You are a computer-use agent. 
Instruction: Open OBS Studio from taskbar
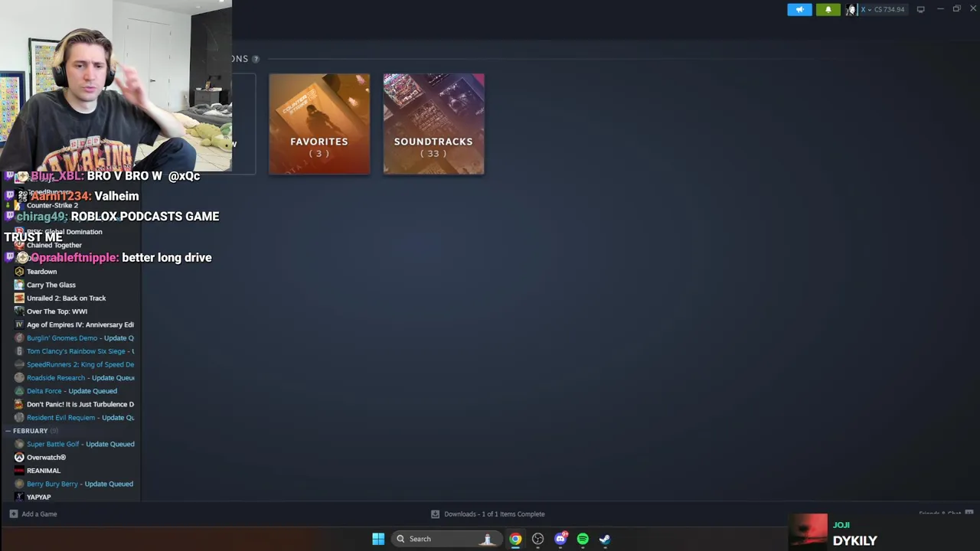(537, 539)
